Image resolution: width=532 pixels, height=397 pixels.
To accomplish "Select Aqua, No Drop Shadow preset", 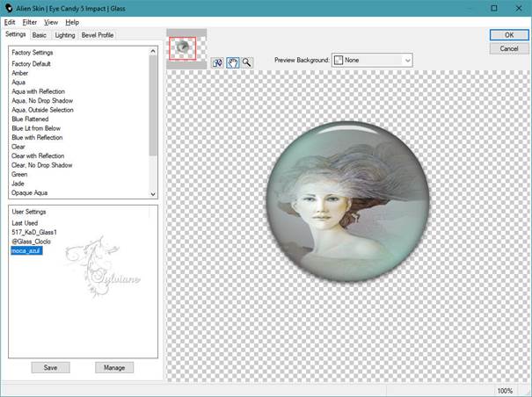I will (42, 101).
